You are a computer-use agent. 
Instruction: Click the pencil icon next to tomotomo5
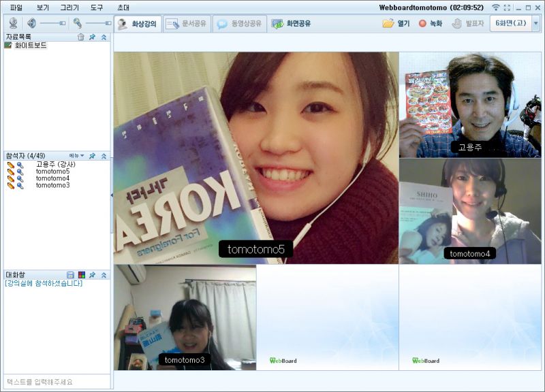[10, 171]
